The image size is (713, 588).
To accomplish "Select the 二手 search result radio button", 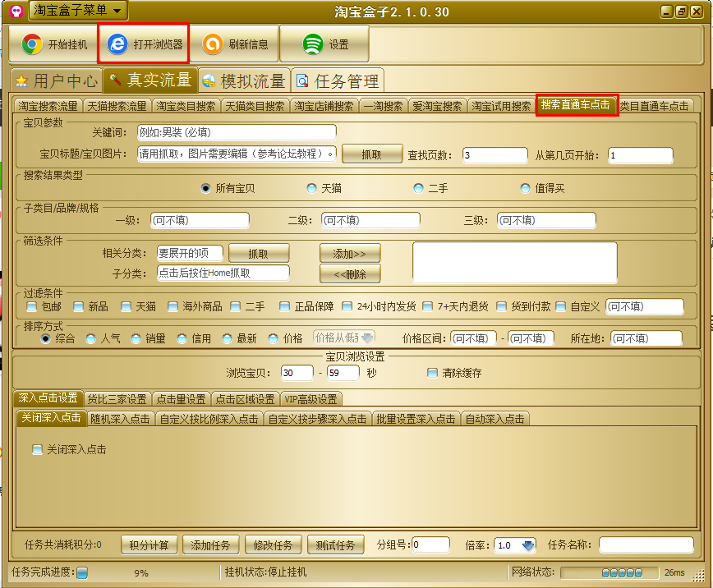I will (418, 188).
